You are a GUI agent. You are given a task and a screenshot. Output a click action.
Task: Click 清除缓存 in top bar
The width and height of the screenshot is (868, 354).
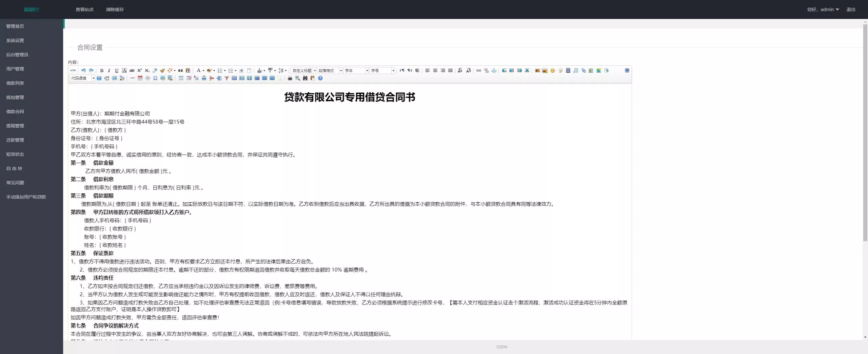pyautogui.click(x=115, y=10)
